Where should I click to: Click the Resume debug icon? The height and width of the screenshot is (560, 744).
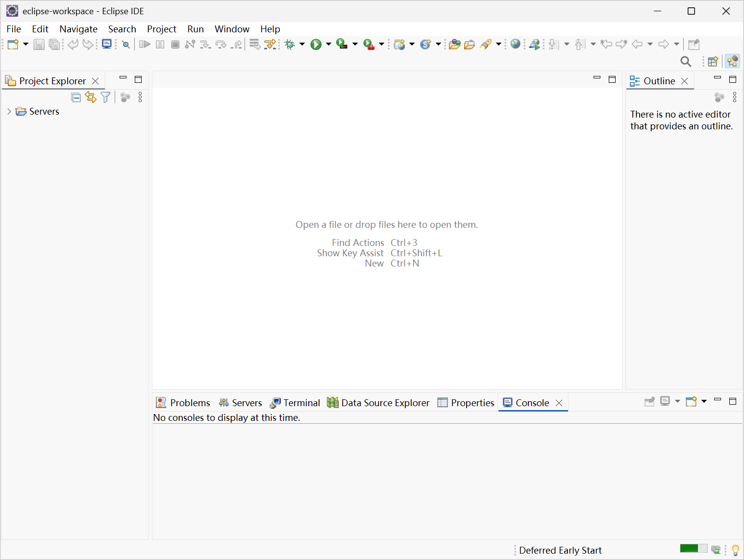[145, 45]
